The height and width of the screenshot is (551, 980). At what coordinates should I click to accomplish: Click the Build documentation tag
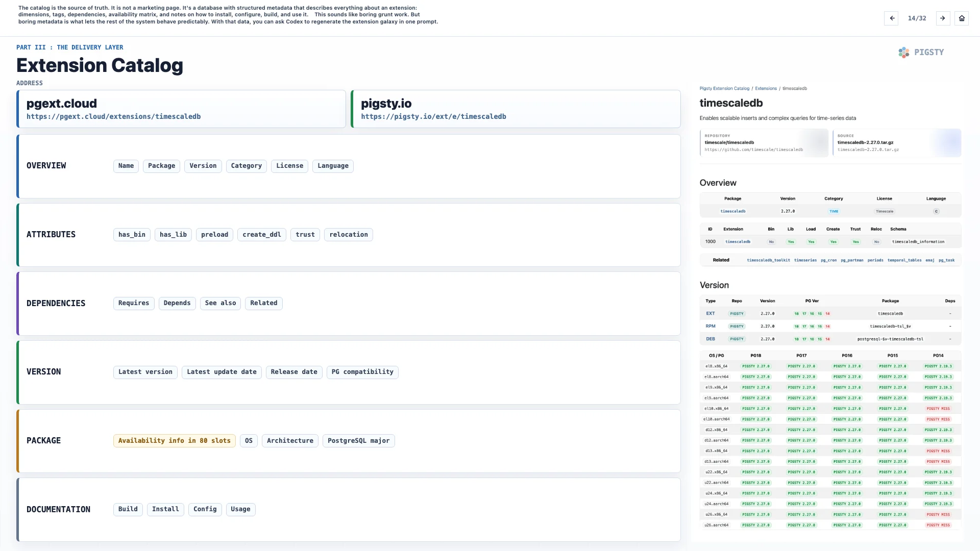pos(128,509)
